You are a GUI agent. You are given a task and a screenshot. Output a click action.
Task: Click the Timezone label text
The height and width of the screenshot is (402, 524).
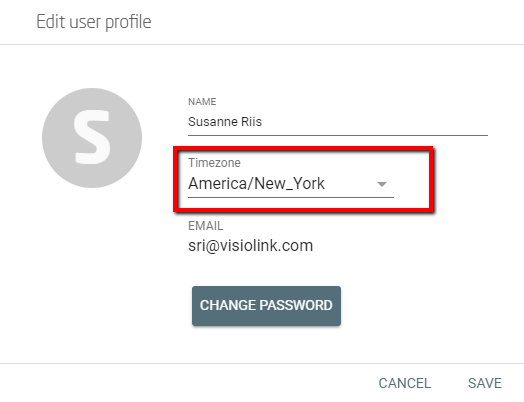click(x=214, y=163)
